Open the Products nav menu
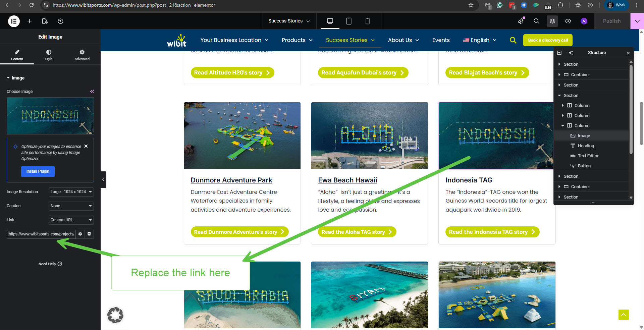This screenshot has height=330, width=644. click(297, 40)
